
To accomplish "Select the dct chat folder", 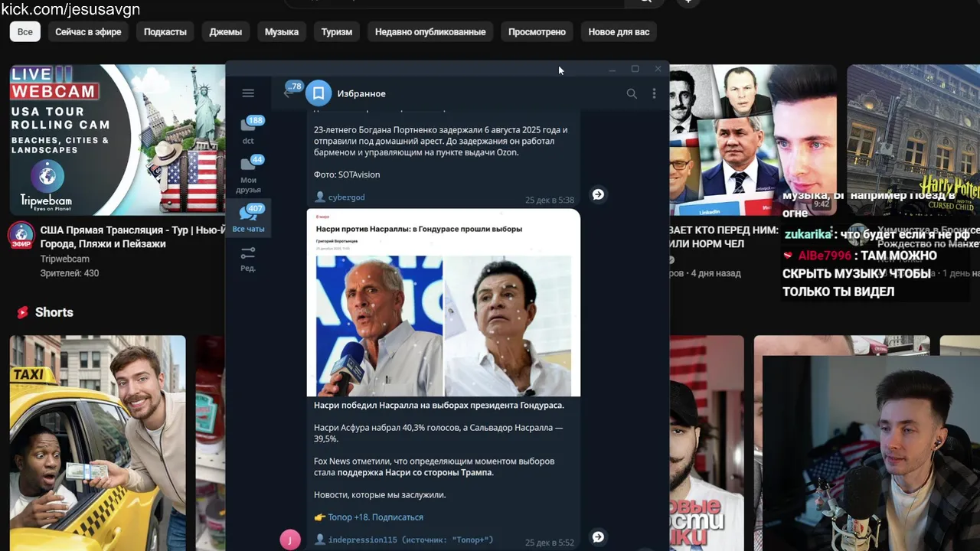I will (248, 129).
